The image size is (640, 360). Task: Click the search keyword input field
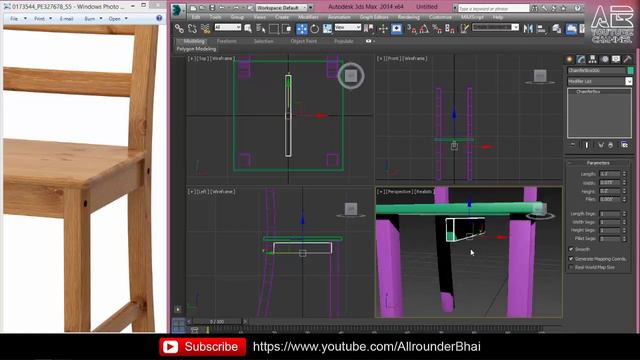click(493, 8)
